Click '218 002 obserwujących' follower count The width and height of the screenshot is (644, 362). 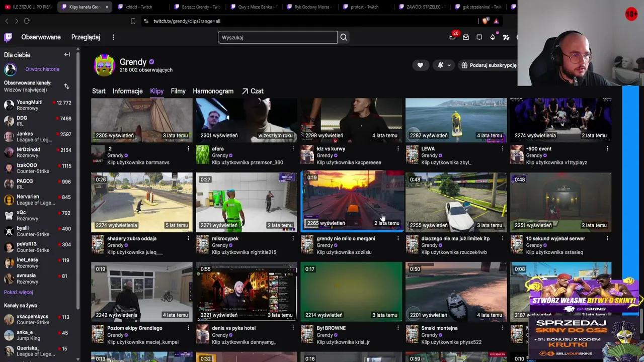(146, 70)
